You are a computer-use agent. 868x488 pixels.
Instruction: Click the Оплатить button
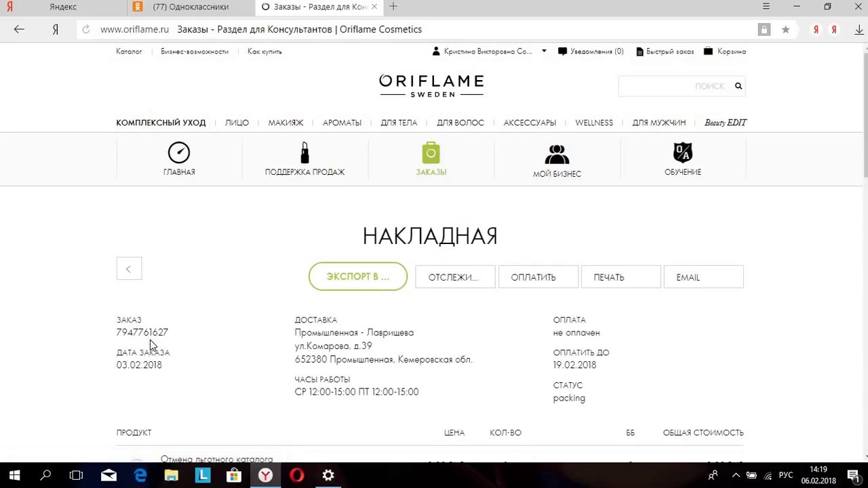tap(538, 277)
